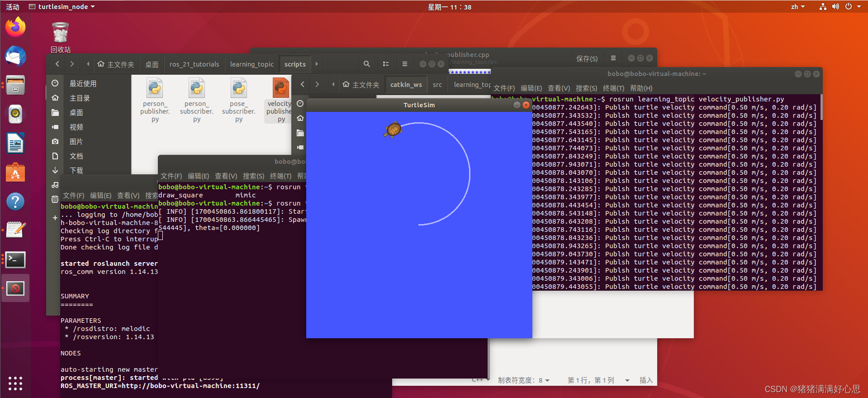
Task: Open network status icon in top bar
Action: click(x=823, y=7)
